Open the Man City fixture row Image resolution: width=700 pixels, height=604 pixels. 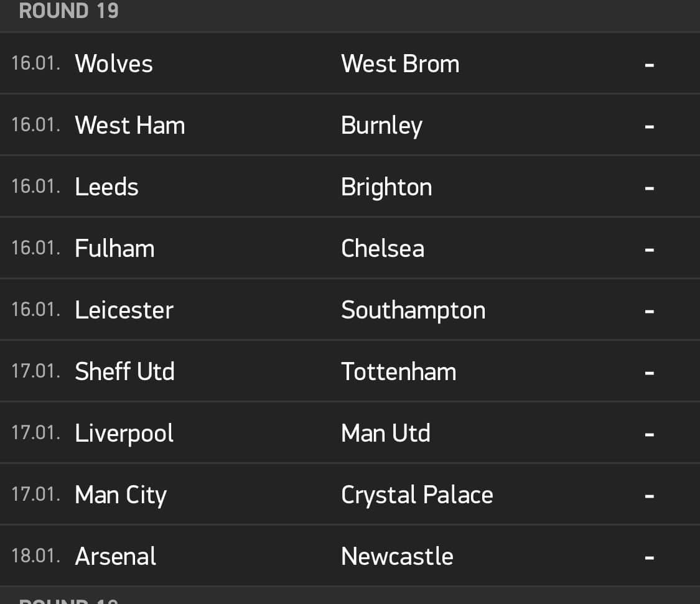click(350, 495)
